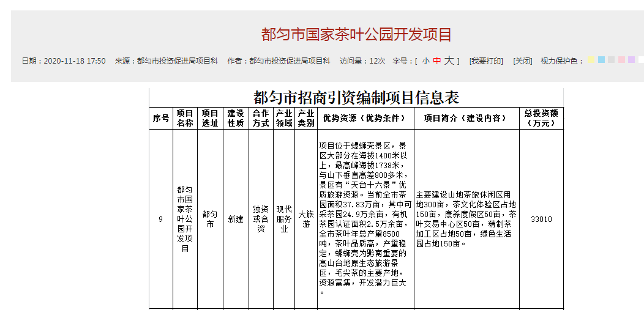Click the total investment value 33010
Image resolution: width=644 pixels, height=321 pixels.
(541, 220)
